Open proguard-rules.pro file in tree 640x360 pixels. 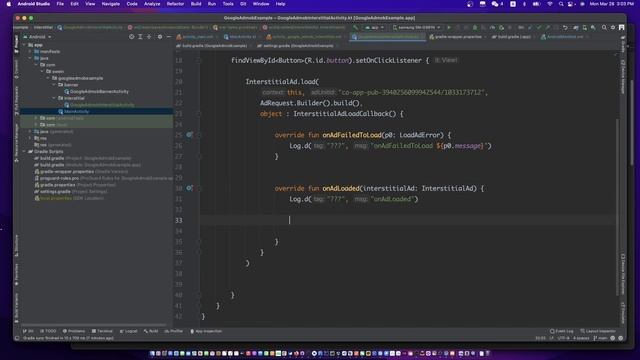(103, 178)
